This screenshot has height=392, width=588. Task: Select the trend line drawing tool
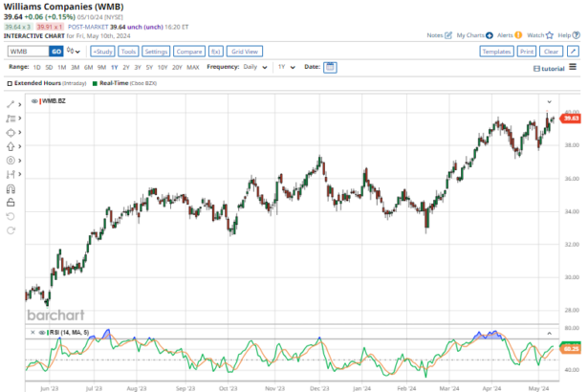point(11,104)
